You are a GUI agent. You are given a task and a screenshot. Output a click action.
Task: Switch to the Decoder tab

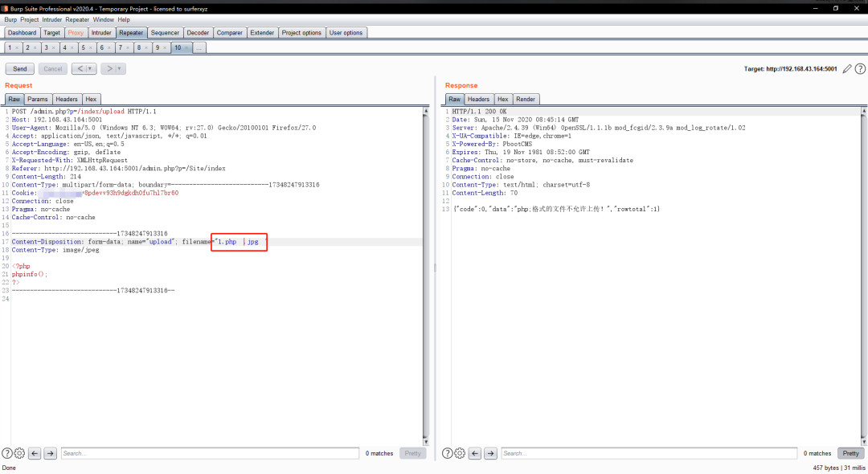[x=198, y=33]
